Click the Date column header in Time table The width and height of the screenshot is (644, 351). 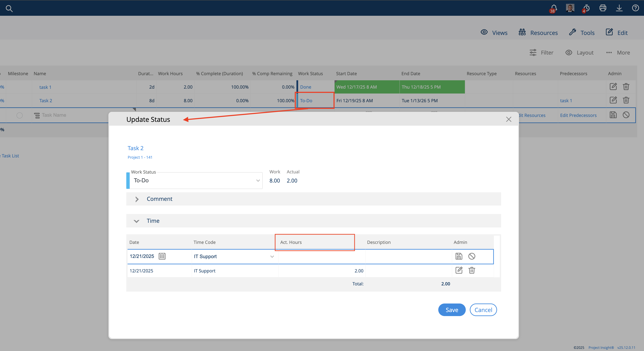point(134,242)
